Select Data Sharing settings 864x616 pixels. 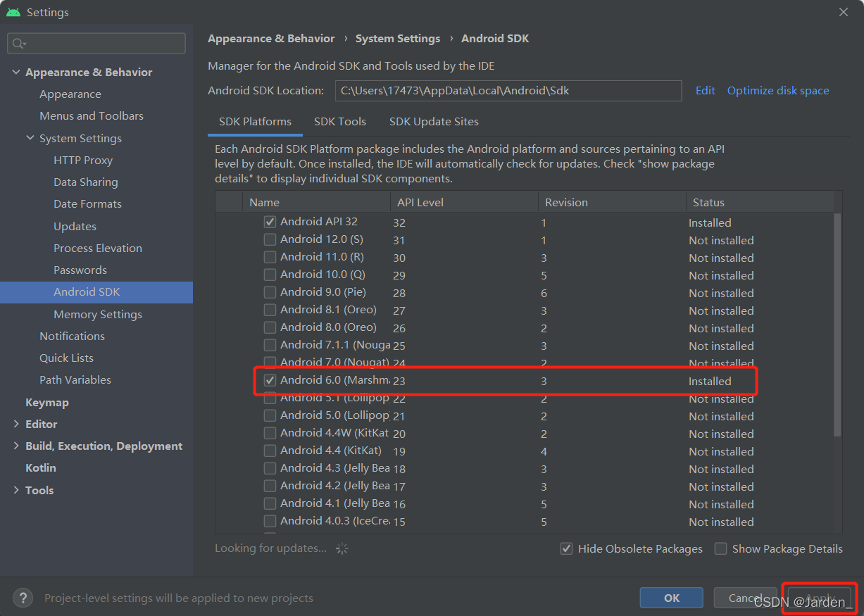[86, 182]
